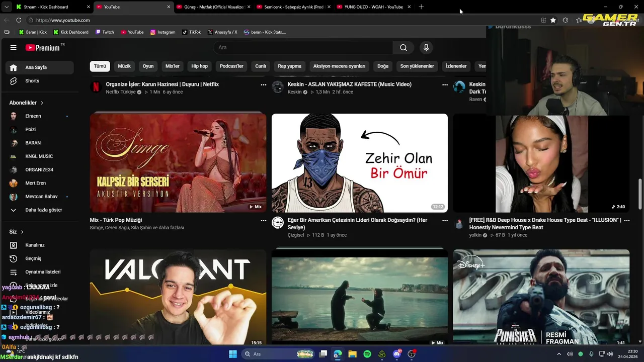Open OBS Studio from the taskbar
The height and width of the screenshot is (362, 644).
[412, 354]
